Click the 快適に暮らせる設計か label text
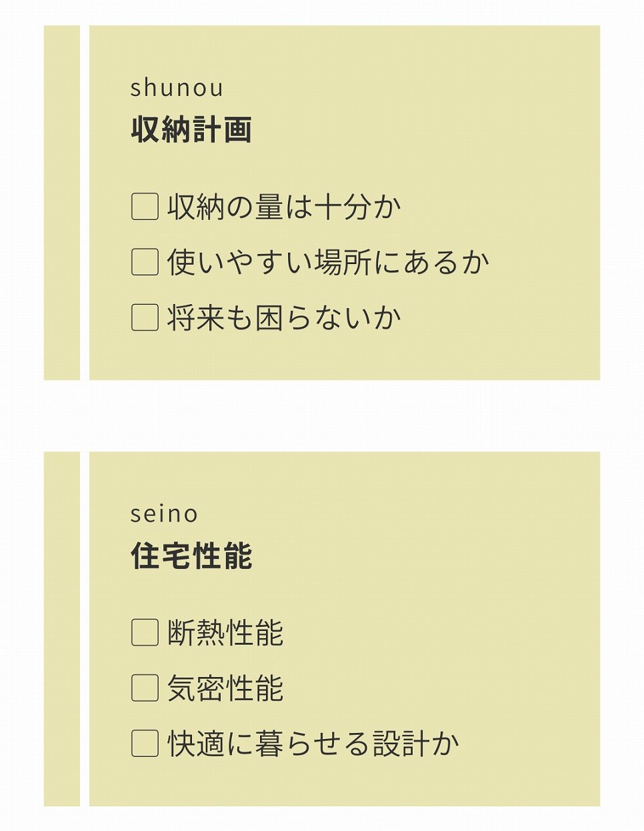The width and height of the screenshot is (644, 831). click(x=313, y=743)
